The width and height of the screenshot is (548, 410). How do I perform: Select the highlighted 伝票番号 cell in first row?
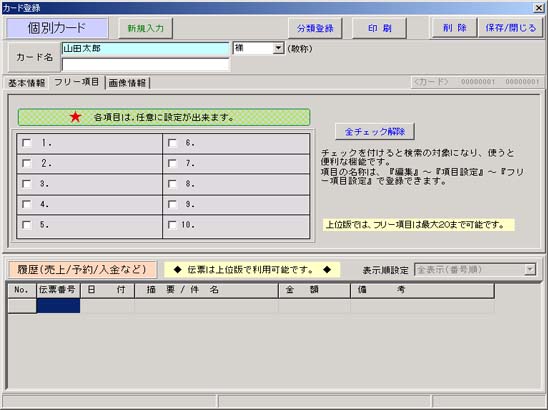[58, 306]
